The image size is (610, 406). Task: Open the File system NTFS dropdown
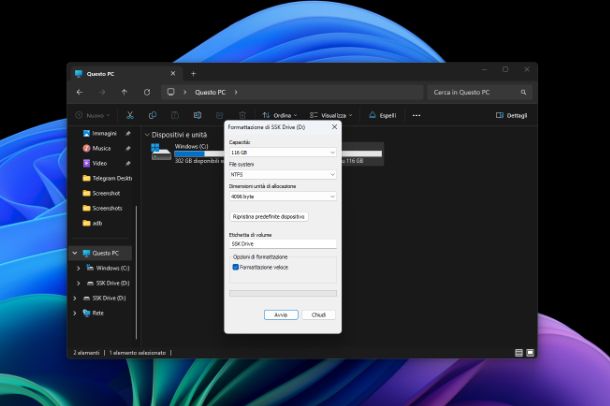282,174
